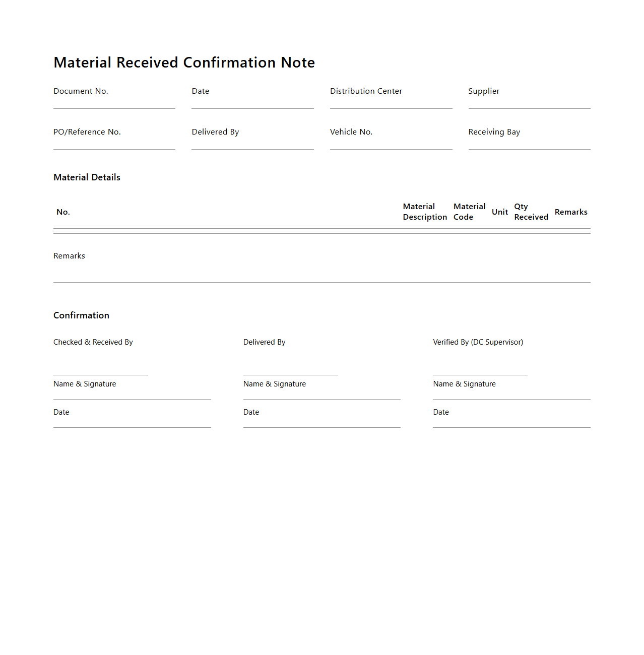
Task: Select the Qty Received column header
Action: click(531, 212)
